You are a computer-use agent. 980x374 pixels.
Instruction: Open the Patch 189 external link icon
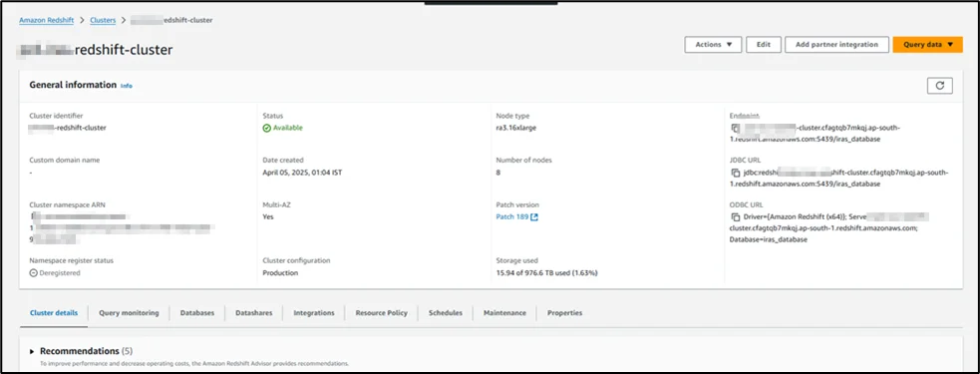point(534,217)
